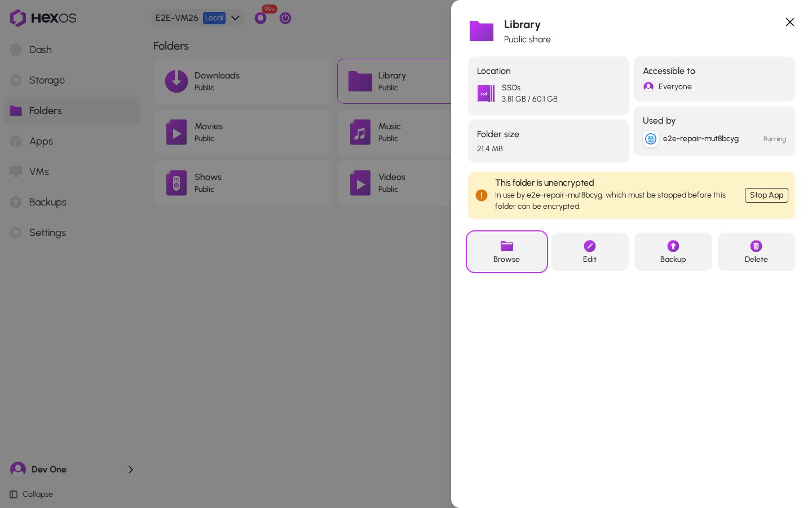Select the Shows folder icon

point(176,183)
